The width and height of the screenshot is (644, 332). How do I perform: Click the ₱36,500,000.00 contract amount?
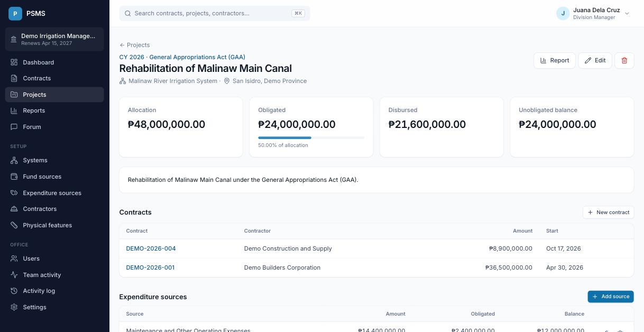pos(509,268)
